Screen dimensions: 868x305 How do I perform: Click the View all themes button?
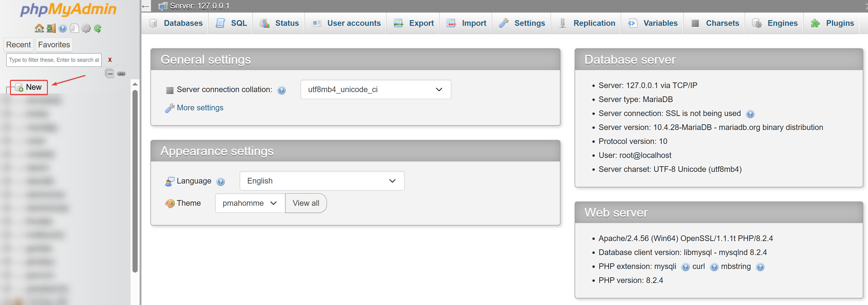(306, 203)
